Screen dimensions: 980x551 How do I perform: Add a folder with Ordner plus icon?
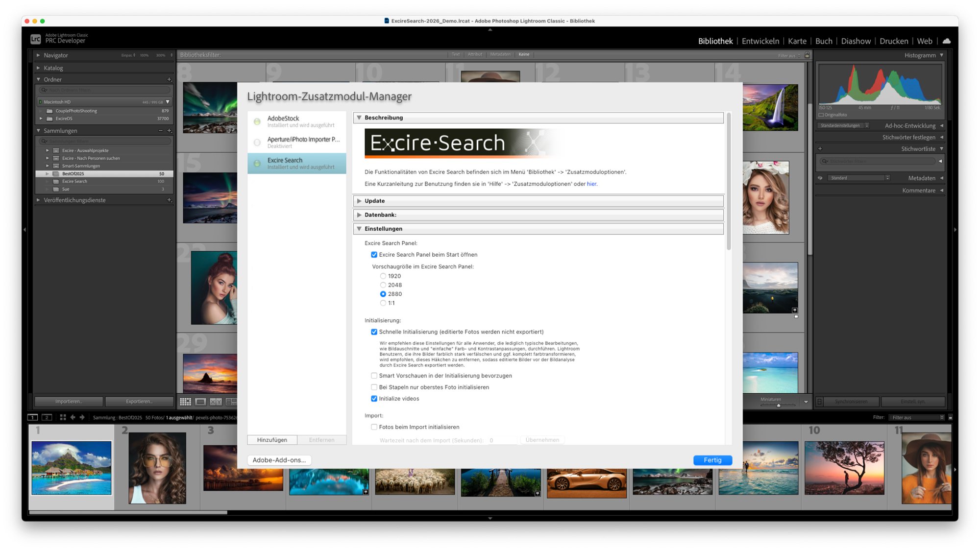tap(170, 79)
